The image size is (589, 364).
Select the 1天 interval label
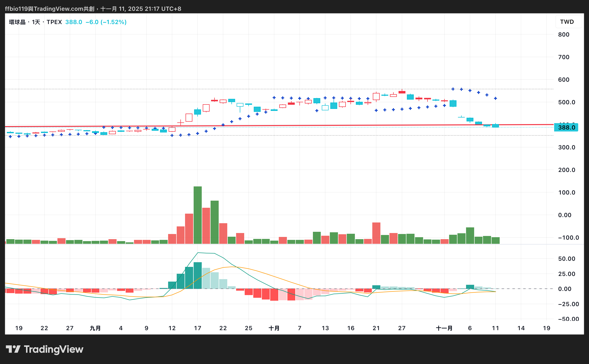[x=36, y=22]
